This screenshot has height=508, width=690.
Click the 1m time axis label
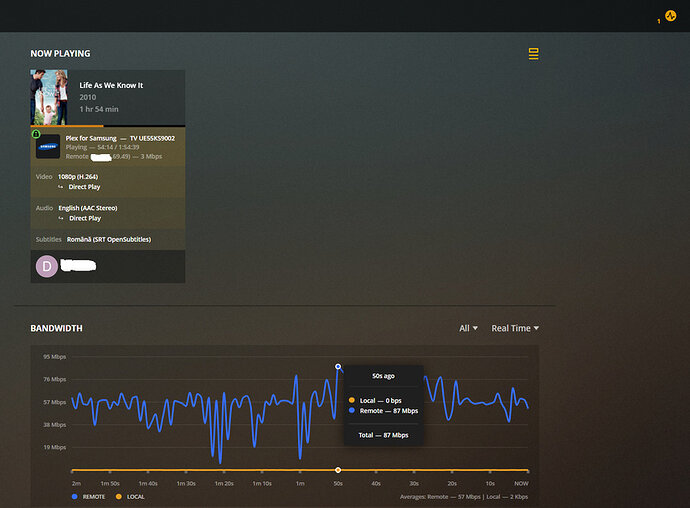(300, 483)
